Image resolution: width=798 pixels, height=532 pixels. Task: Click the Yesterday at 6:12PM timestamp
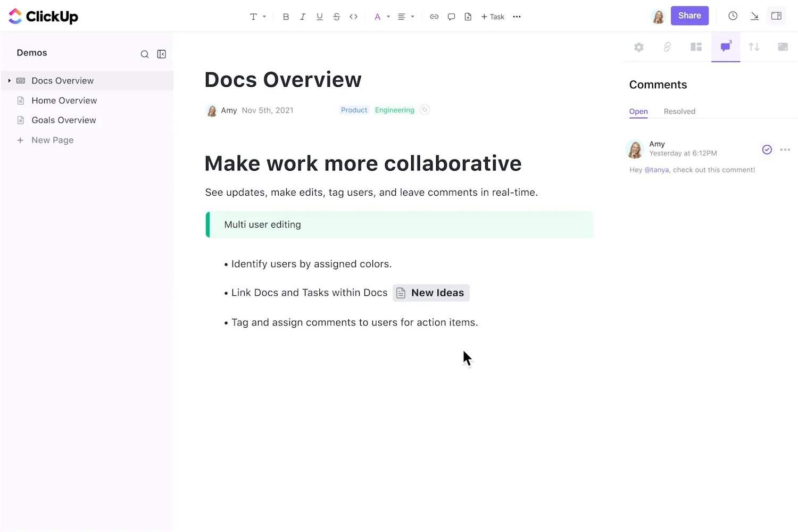click(683, 153)
